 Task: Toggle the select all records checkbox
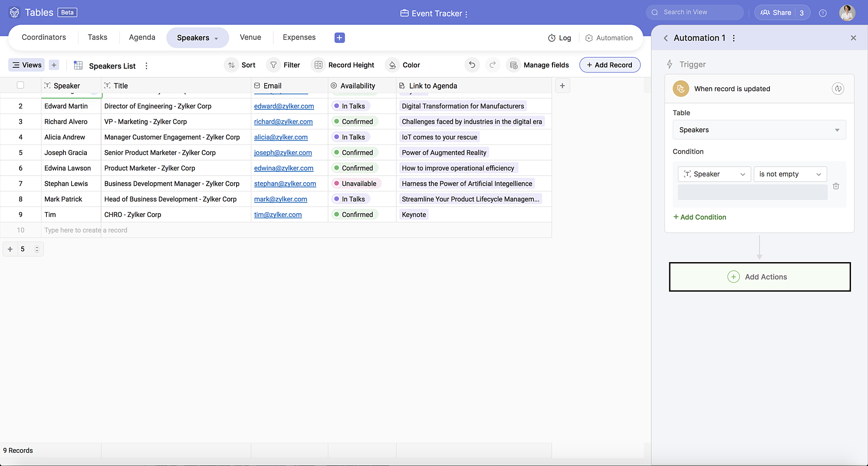(x=20, y=85)
